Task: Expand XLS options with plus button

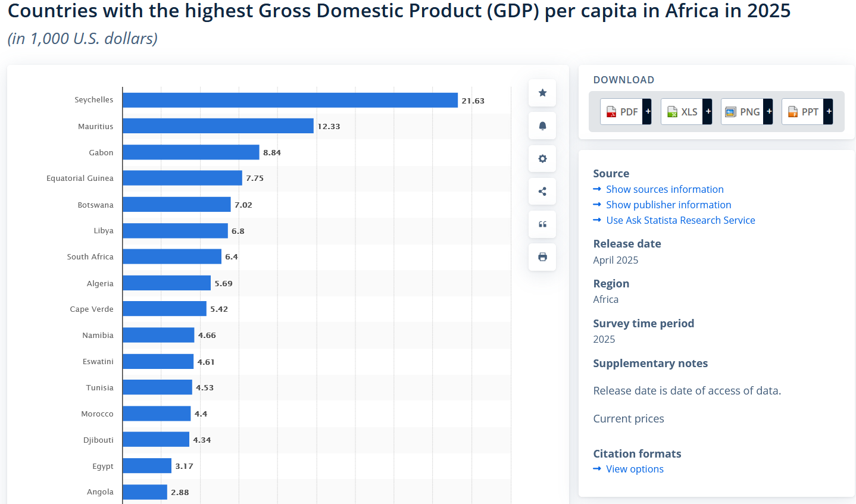Action: click(708, 112)
